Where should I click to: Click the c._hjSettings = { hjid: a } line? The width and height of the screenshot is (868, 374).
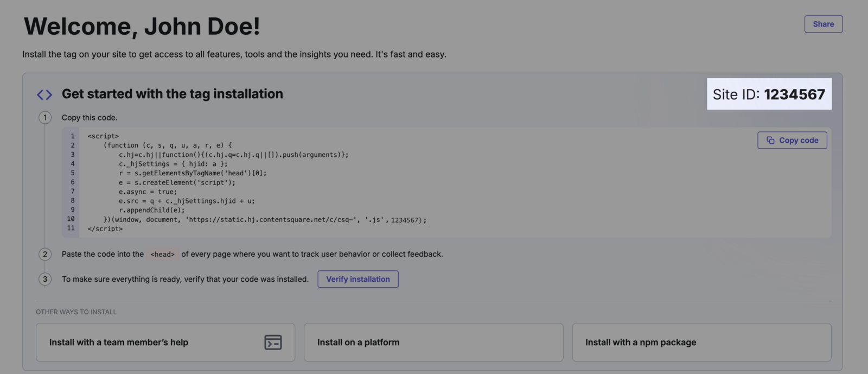click(173, 164)
